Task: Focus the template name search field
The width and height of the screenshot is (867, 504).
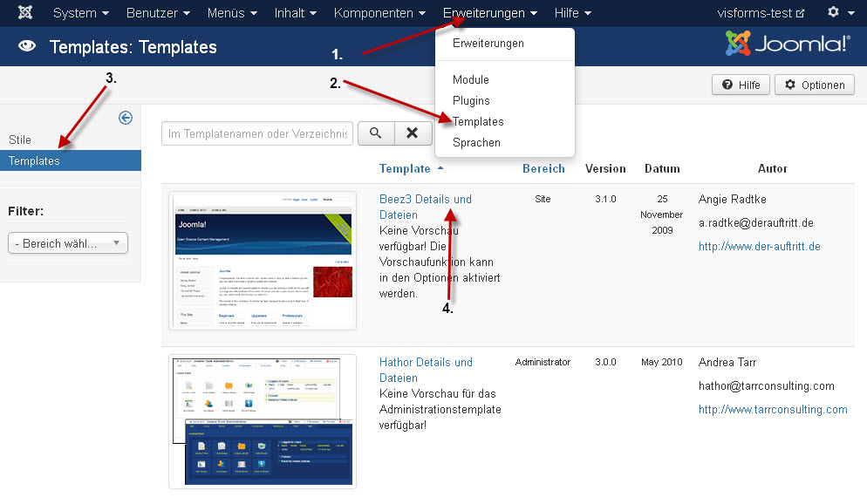Action: (x=257, y=133)
